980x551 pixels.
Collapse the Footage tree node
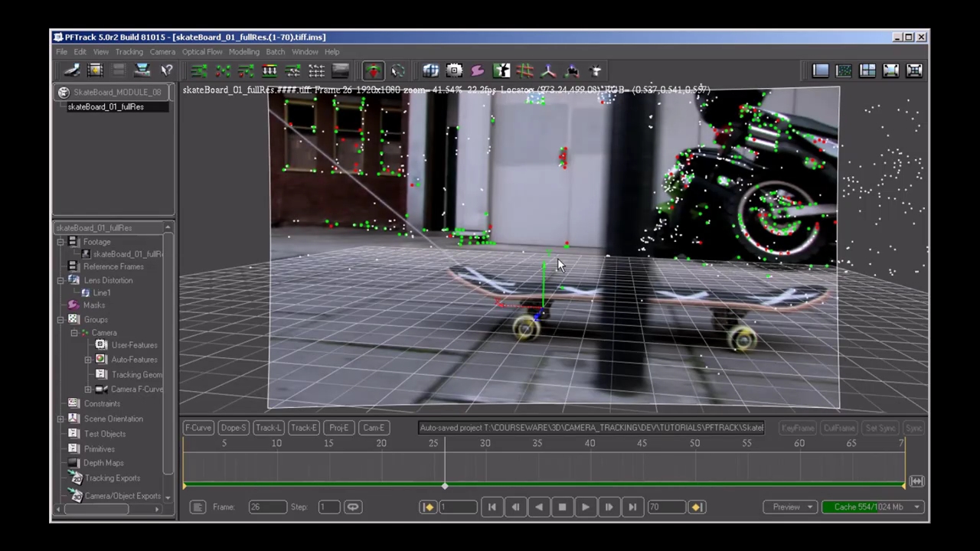(60, 242)
